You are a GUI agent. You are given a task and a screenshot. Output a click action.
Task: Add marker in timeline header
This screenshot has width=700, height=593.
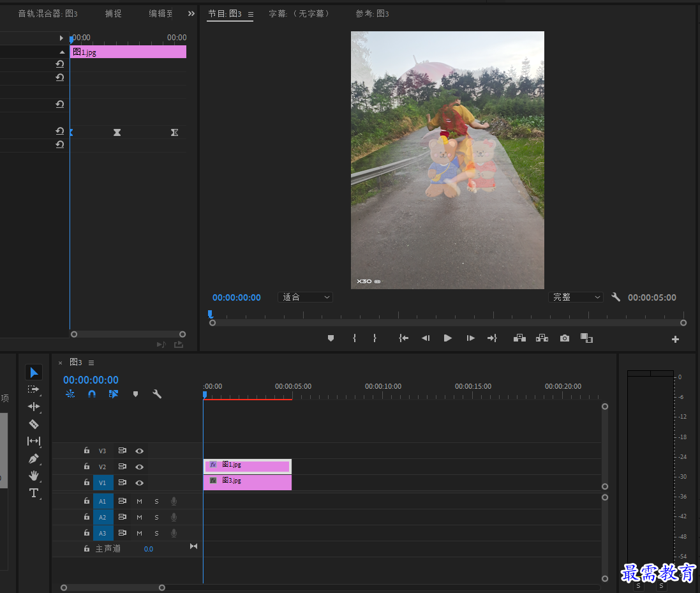point(135,394)
